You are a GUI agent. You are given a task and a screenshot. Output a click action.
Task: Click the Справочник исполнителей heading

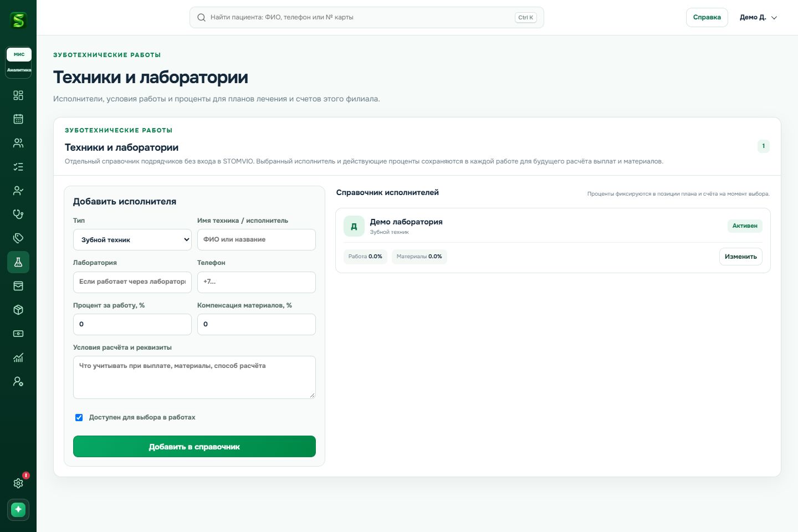[387, 193]
